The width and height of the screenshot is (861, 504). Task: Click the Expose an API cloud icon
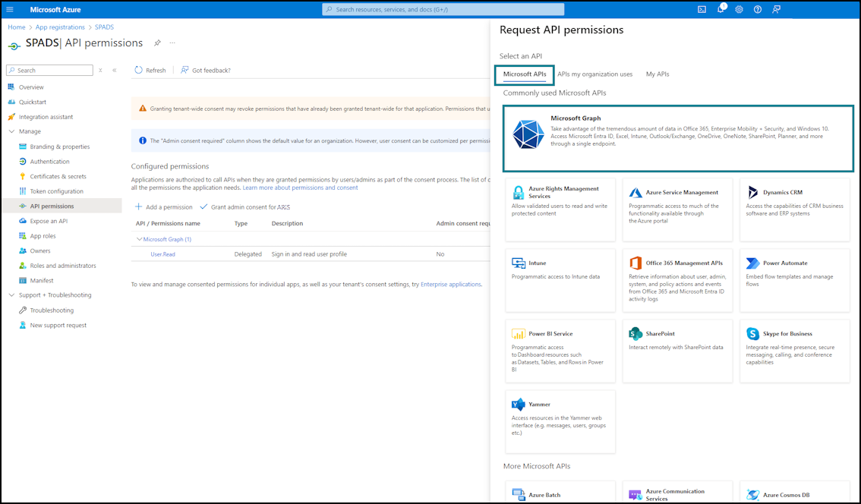[x=23, y=221]
